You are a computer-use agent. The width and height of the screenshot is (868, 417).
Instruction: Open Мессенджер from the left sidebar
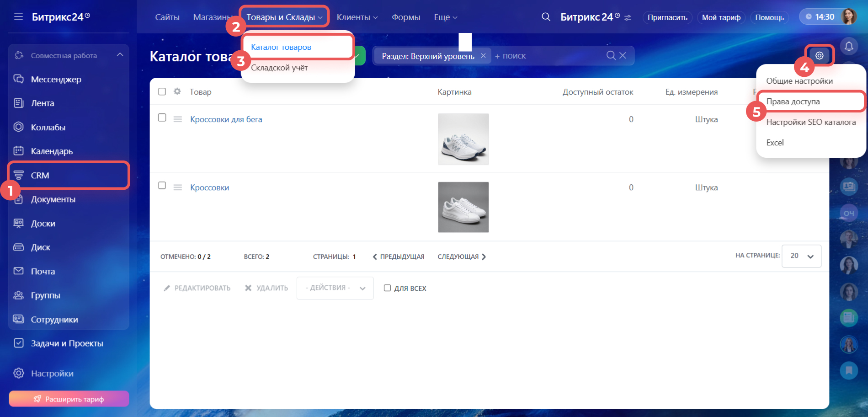pos(56,79)
